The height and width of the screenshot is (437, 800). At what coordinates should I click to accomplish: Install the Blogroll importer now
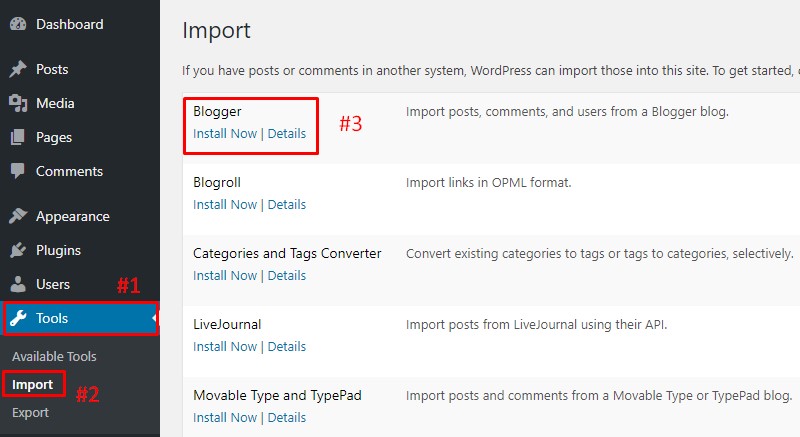[225, 204]
